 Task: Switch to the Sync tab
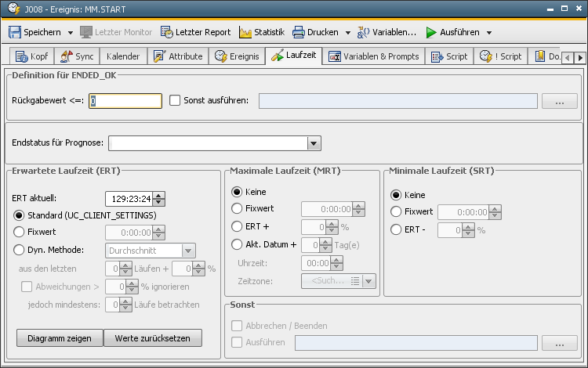(x=76, y=56)
